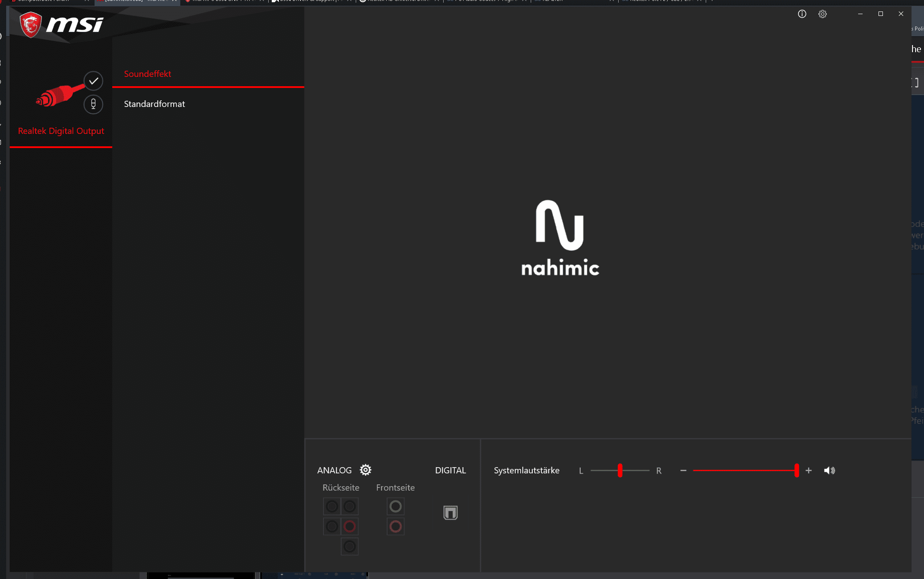Open the ANALOG connector settings gear
The height and width of the screenshot is (579, 924).
pyautogui.click(x=365, y=470)
